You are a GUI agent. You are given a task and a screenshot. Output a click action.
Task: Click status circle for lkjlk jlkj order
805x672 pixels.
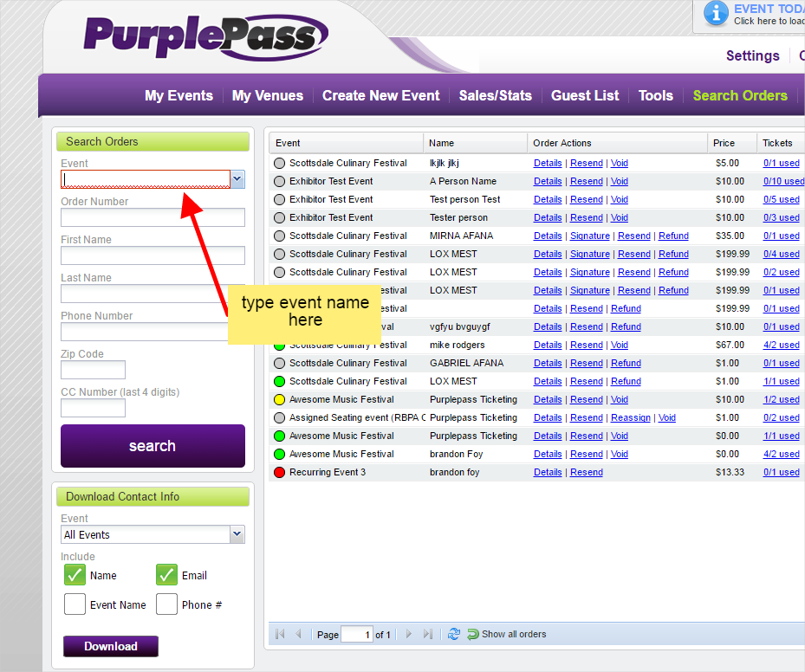[x=279, y=163]
